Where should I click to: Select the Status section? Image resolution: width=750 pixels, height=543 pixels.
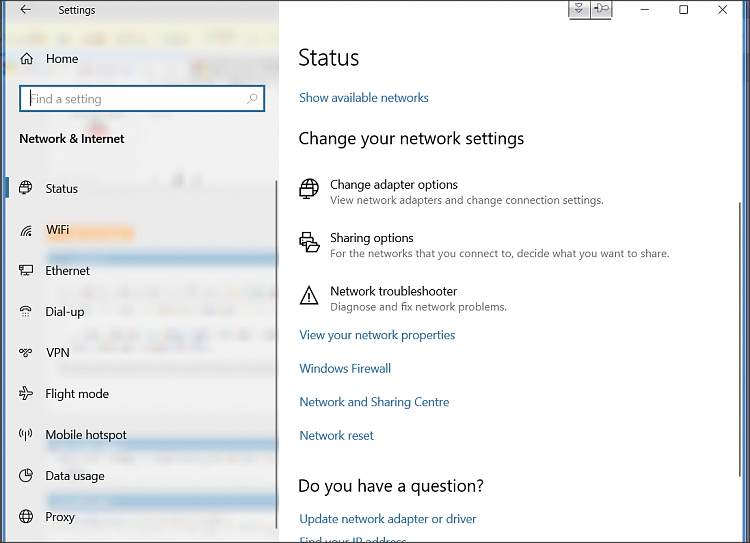tap(62, 188)
